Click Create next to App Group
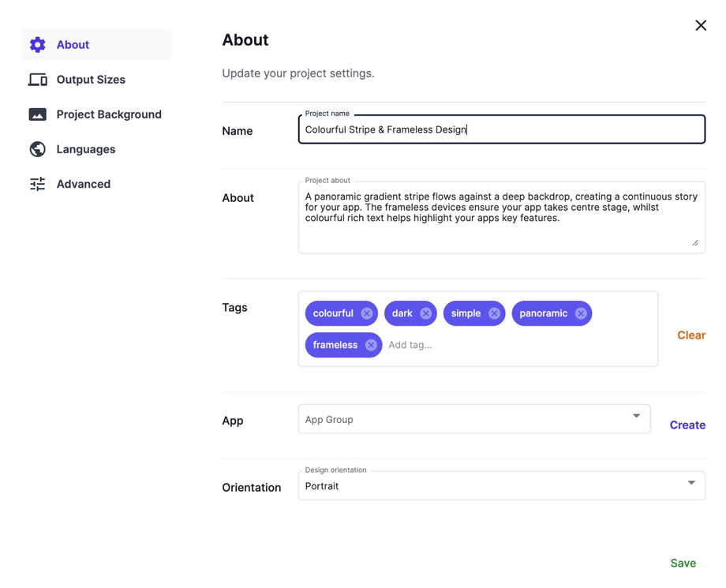 (x=687, y=425)
